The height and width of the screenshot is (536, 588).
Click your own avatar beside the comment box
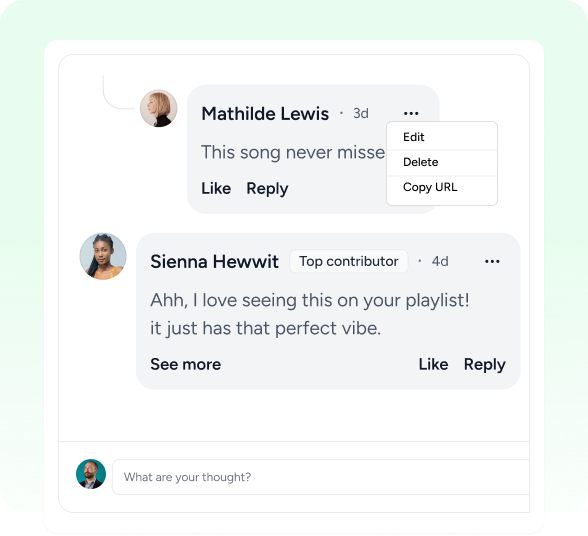click(91, 474)
